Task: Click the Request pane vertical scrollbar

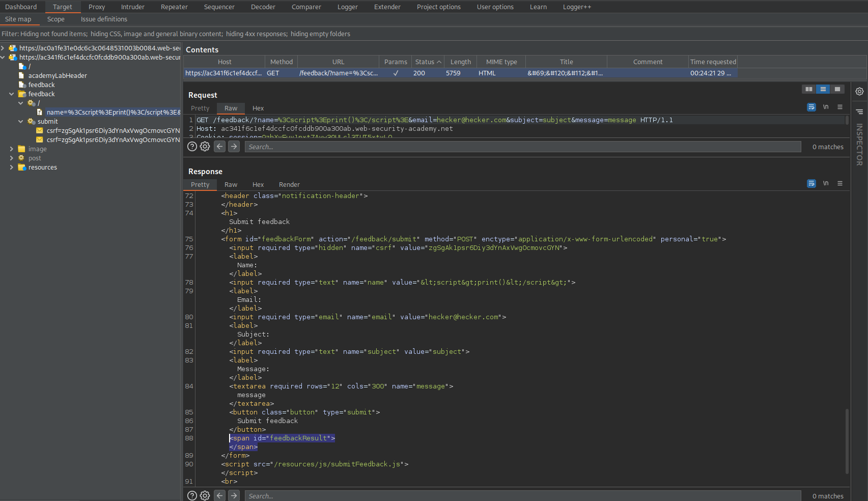Action: (847, 120)
